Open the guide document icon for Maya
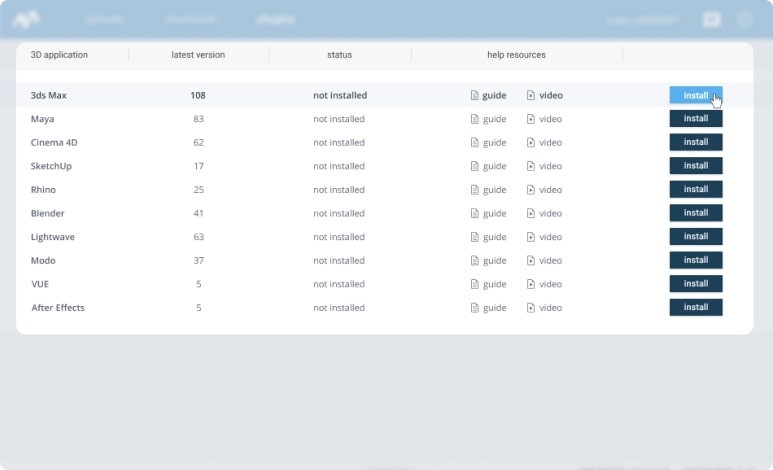This screenshot has height=470, width=773. click(x=474, y=119)
